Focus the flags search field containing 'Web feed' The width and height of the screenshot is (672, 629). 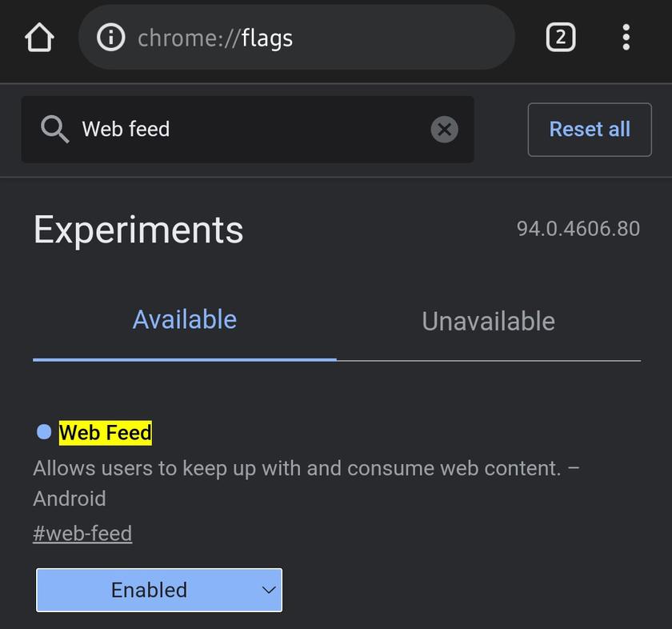click(x=248, y=130)
